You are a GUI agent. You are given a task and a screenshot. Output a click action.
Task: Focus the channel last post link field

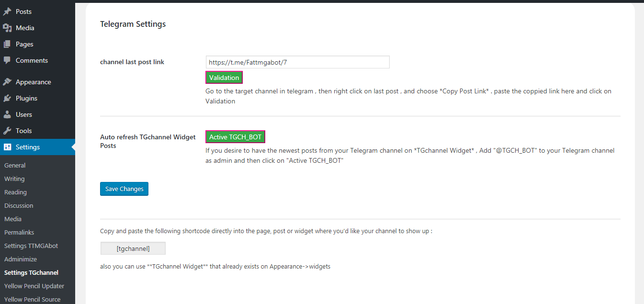297,62
